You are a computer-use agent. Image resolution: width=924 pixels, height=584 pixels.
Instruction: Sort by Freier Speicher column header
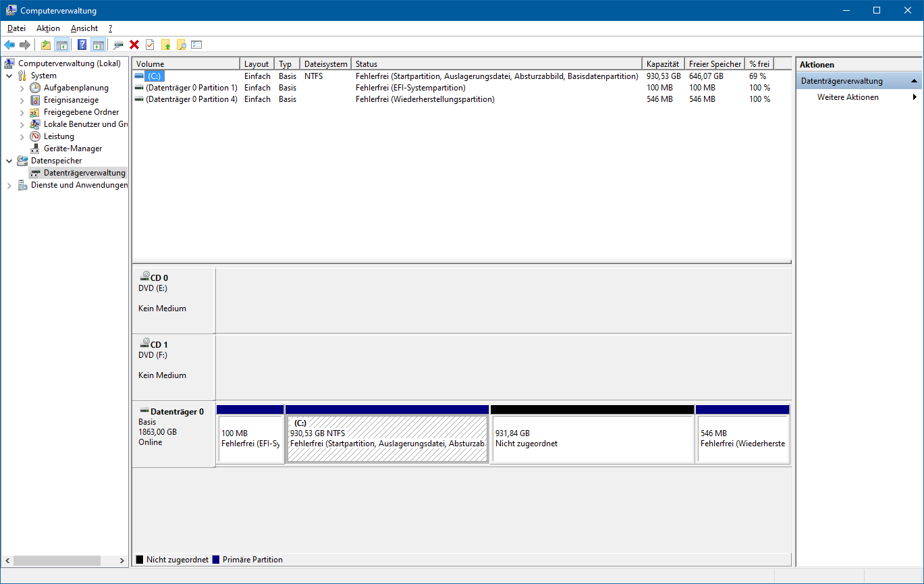tap(714, 63)
